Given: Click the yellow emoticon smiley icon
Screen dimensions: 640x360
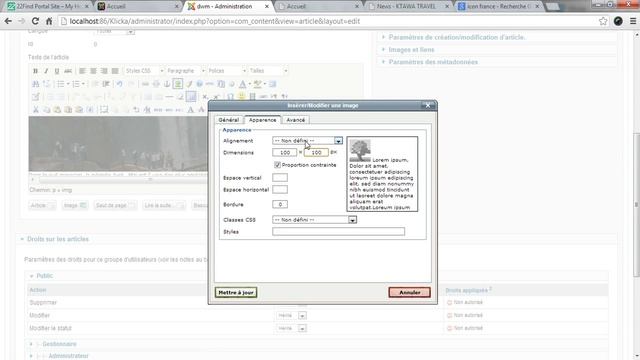Looking at the screenshot, I should 242,97.
